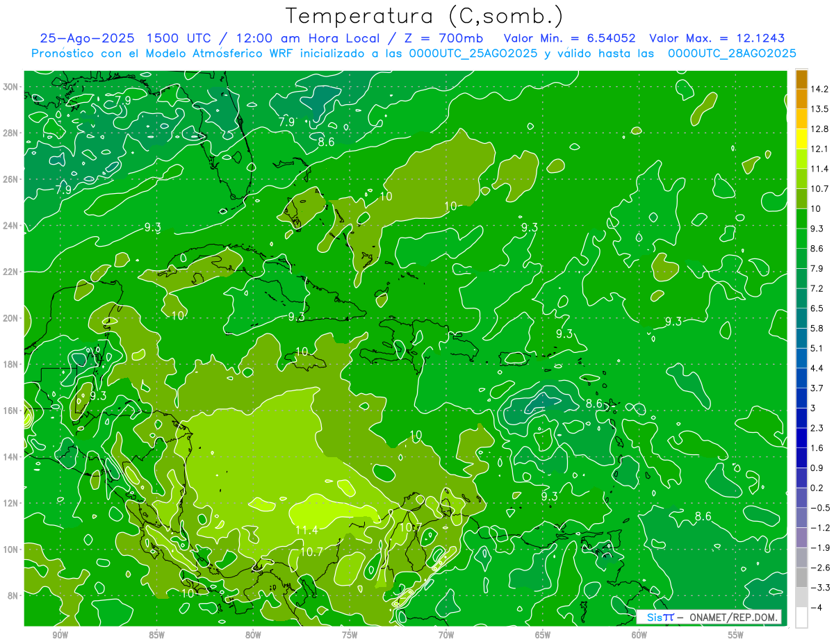
Task: Click legend value '-0.5'
Action: (819, 508)
